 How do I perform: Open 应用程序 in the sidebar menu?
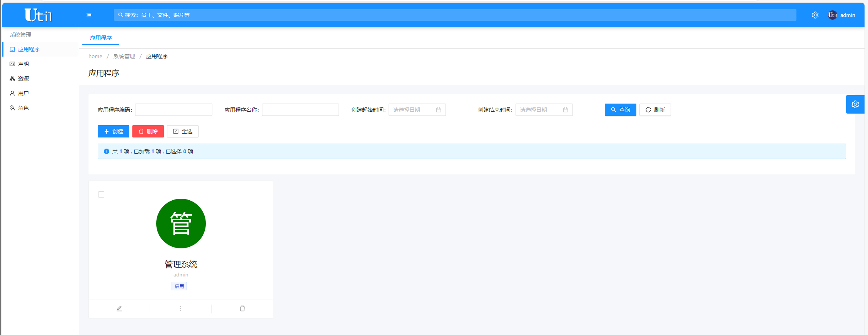pyautogui.click(x=40, y=49)
